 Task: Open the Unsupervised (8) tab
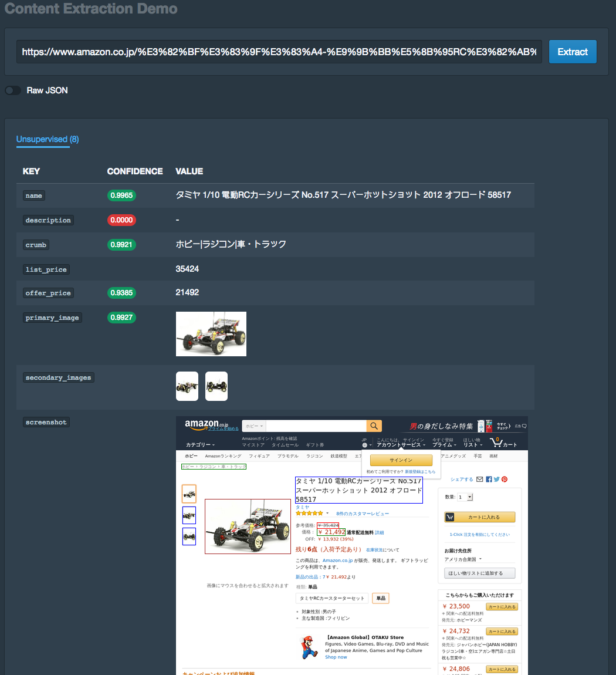[48, 139]
